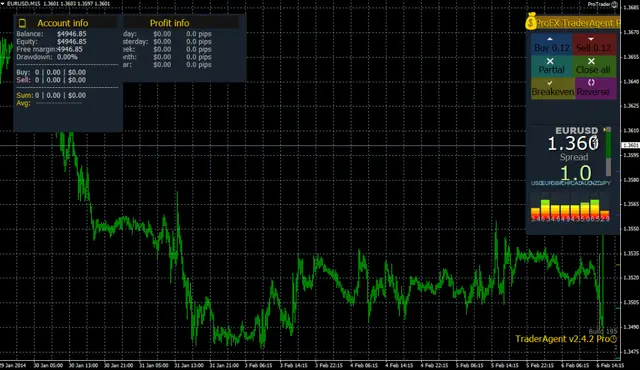Click the EURUSD,M15 chart title text

[x=23, y=4]
